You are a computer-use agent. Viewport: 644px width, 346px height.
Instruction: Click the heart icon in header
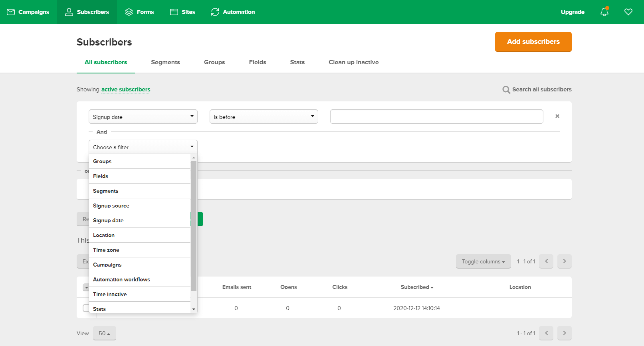pos(628,12)
